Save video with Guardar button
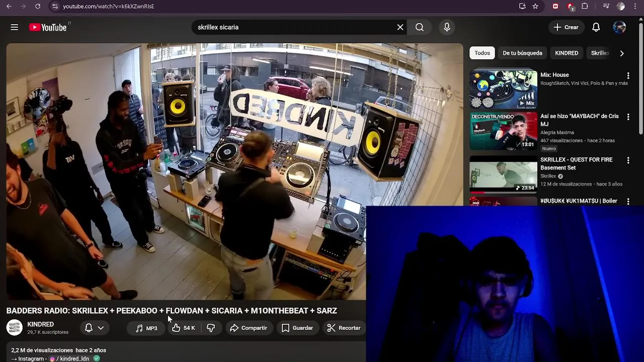644x362 pixels. pos(297,328)
